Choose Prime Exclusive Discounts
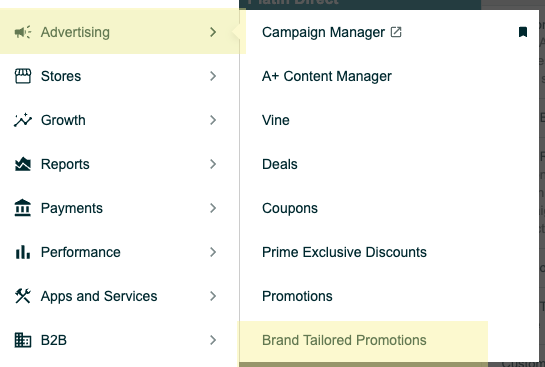This screenshot has width=545, height=367. (x=344, y=252)
